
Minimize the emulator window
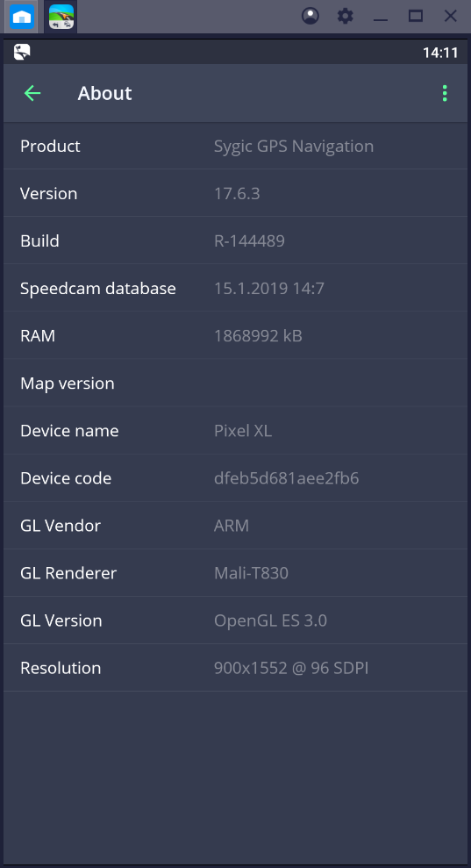(x=381, y=17)
